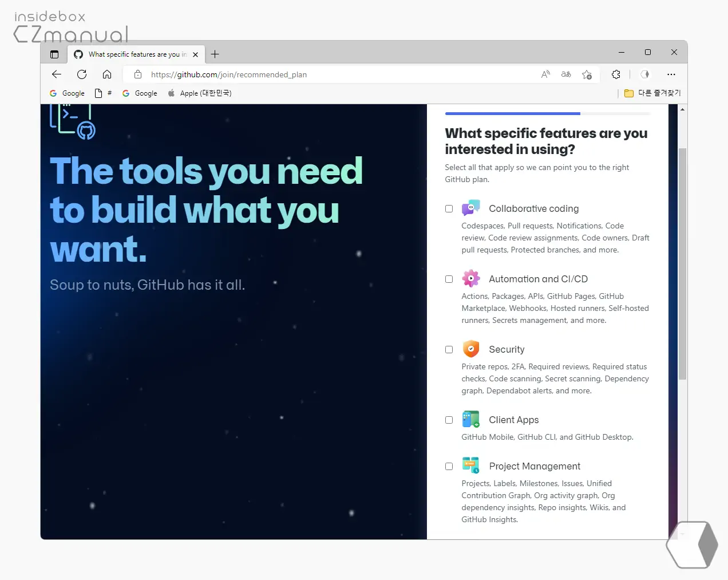Click the GitHub terminal logo icon
This screenshot has height=580, width=728.
tap(72, 122)
